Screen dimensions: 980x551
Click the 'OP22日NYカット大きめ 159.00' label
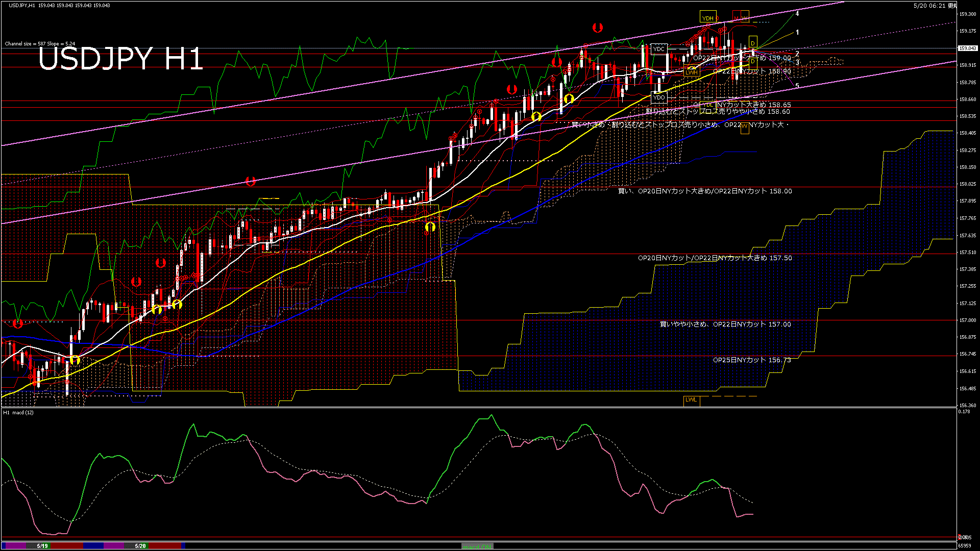point(742,58)
